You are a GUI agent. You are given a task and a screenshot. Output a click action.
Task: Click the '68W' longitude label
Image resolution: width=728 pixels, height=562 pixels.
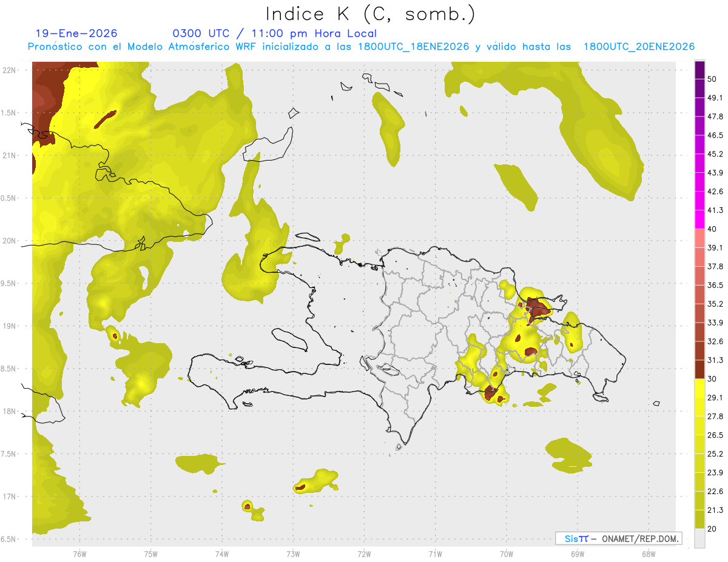click(649, 554)
